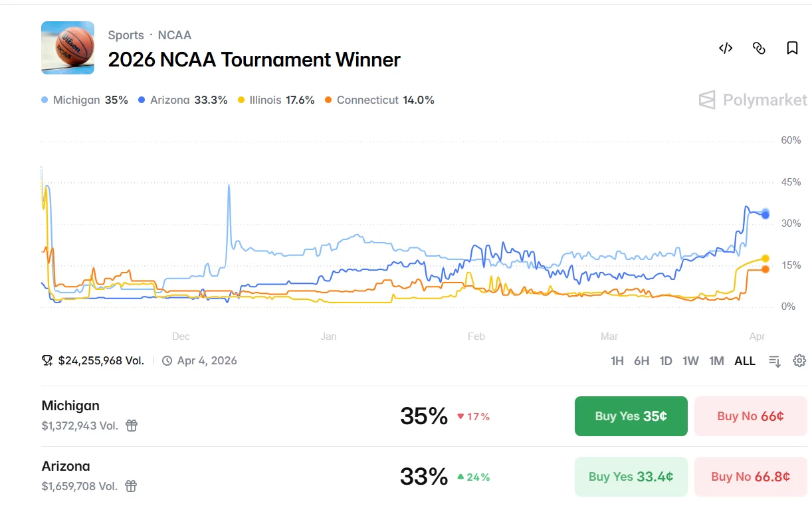Click the gift icon under Arizona
This screenshot has height=506, width=812.
pyautogui.click(x=132, y=486)
